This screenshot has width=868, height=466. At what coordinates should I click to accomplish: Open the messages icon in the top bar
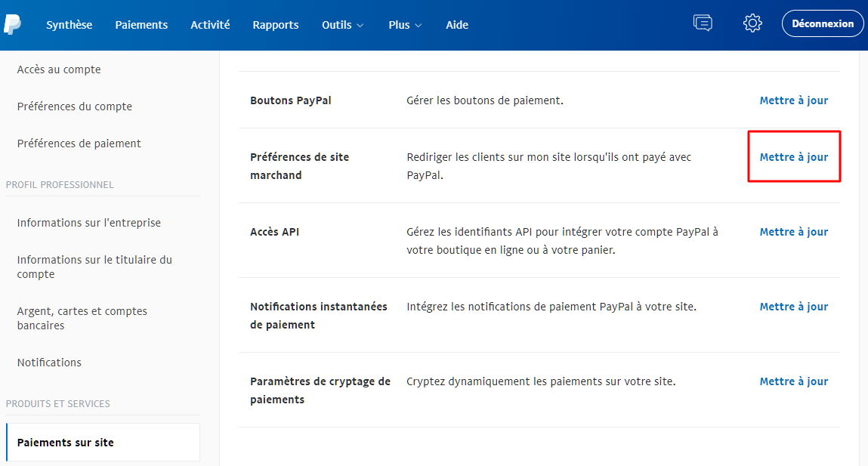pyautogui.click(x=703, y=23)
